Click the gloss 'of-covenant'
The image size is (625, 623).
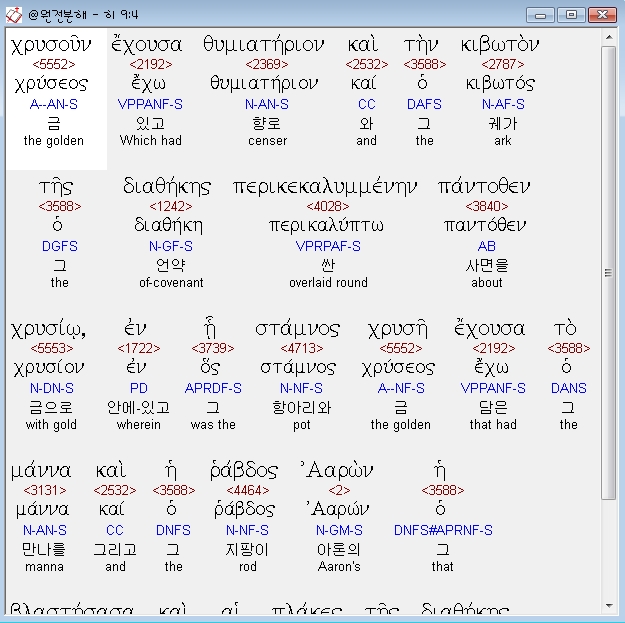point(171,283)
